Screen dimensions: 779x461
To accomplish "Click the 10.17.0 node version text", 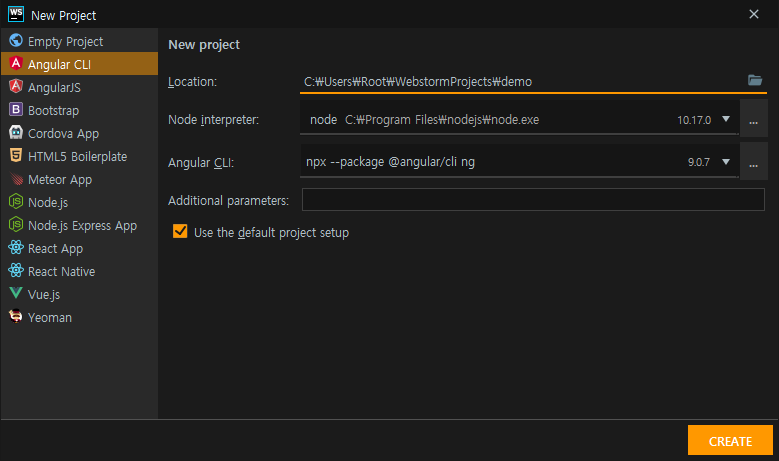I will pyautogui.click(x=694, y=120).
